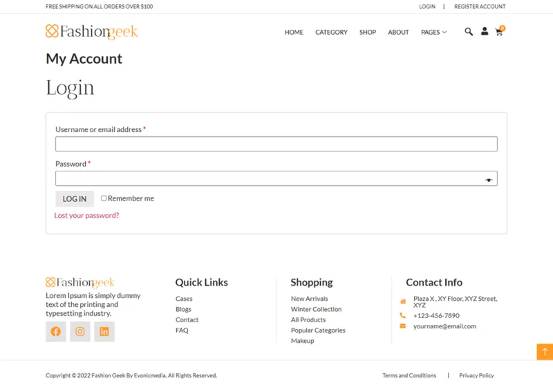Open Shop menu item
Viewport: 553px width, 392px height.
tap(368, 32)
